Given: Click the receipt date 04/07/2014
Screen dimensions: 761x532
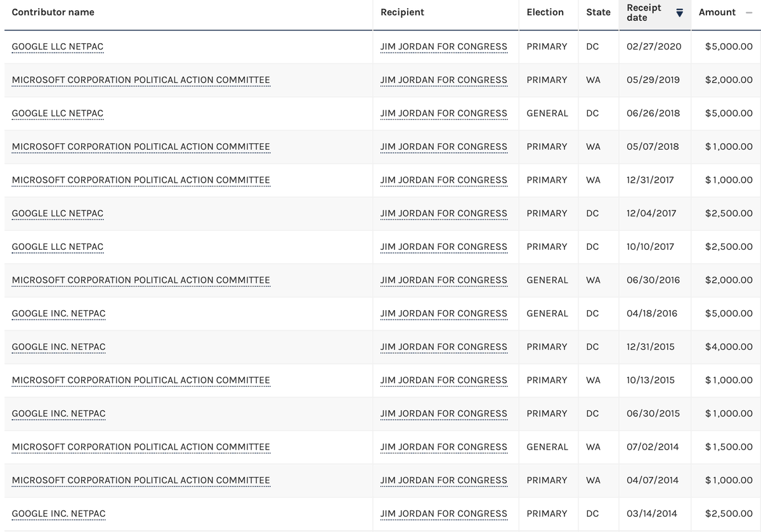Looking at the screenshot, I should [x=652, y=481].
